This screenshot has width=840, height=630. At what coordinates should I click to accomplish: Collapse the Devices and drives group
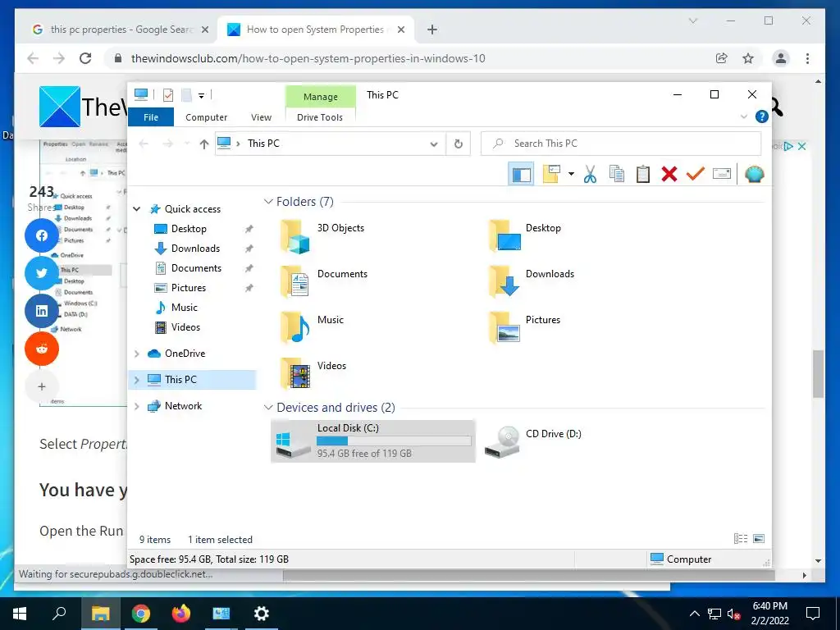click(x=268, y=407)
